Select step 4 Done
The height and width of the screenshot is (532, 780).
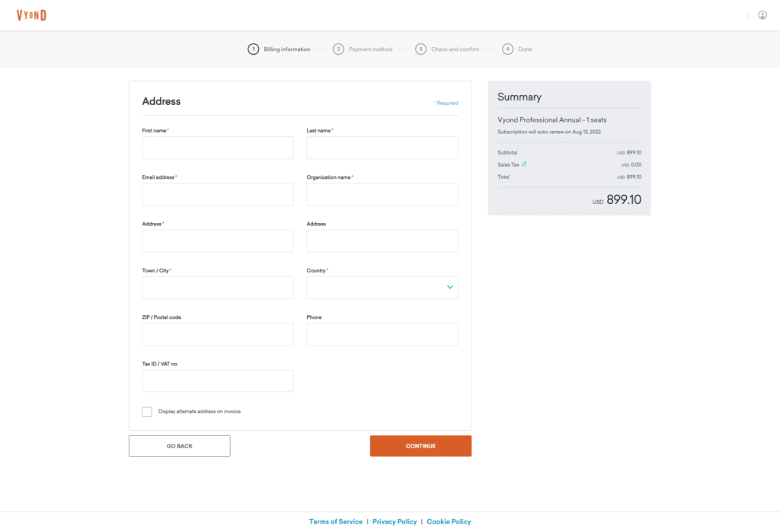tap(517, 49)
